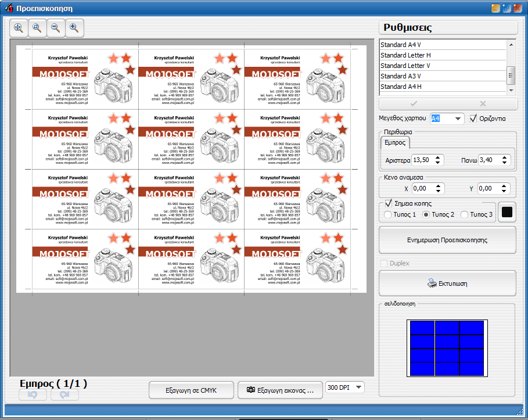528x420 pixels.
Task: Decrease the Πανω margin value
Action: point(504,163)
